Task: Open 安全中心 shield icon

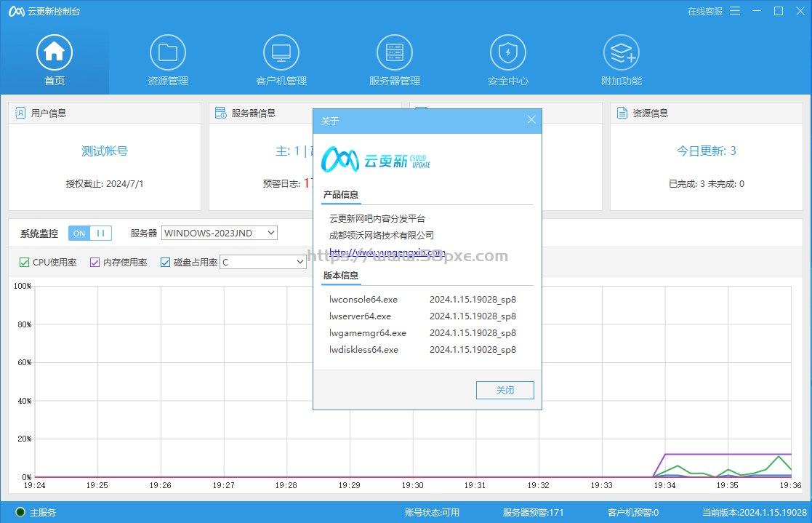Action: [x=508, y=52]
